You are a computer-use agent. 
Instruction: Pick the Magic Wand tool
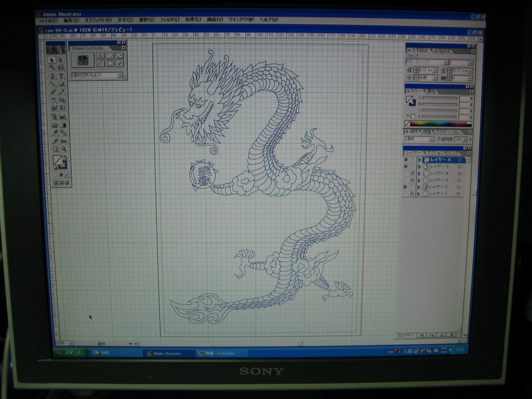(x=52, y=68)
